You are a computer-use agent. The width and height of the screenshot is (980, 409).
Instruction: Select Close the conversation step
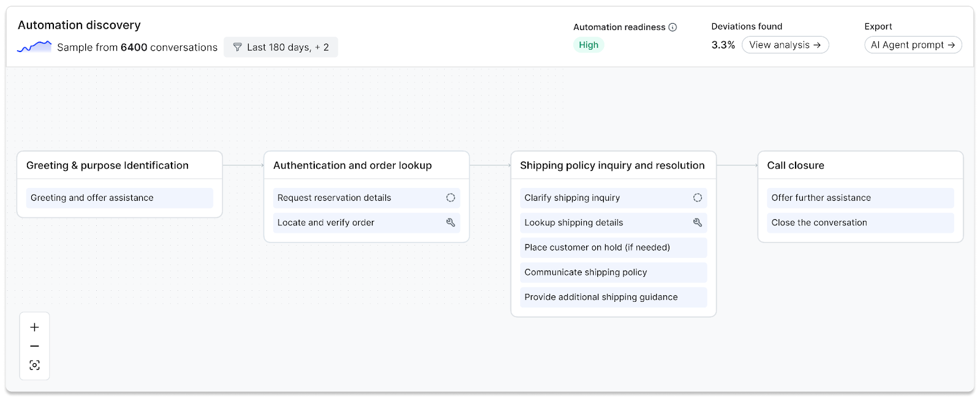(860, 223)
